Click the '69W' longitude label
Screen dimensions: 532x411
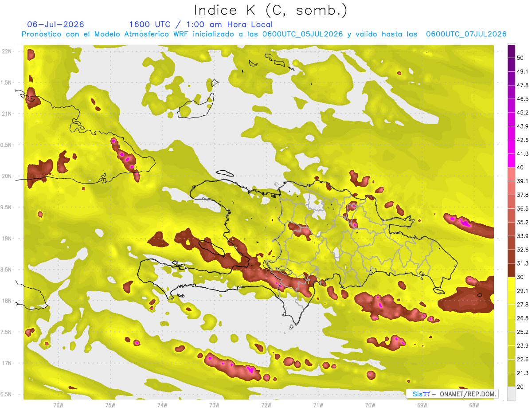point(422,405)
